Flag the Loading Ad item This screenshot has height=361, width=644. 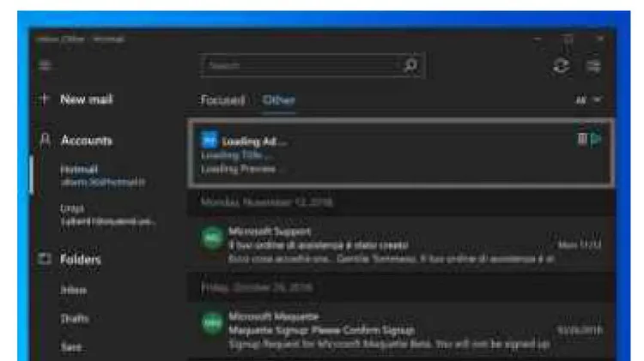[596, 140]
